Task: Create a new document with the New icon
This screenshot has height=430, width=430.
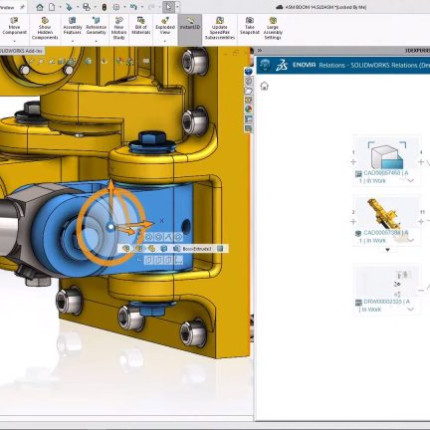Action: 52,7
